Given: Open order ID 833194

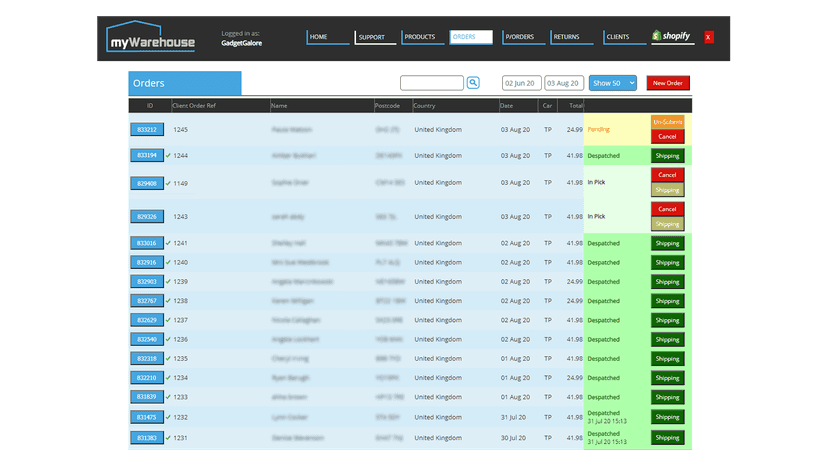Looking at the screenshot, I should point(147,155).
